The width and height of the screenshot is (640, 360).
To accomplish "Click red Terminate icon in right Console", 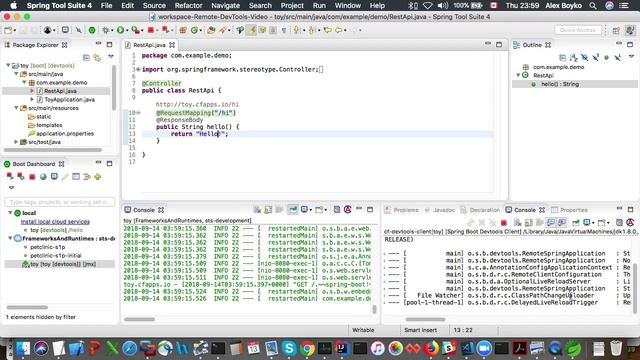I will pos(504,222).
